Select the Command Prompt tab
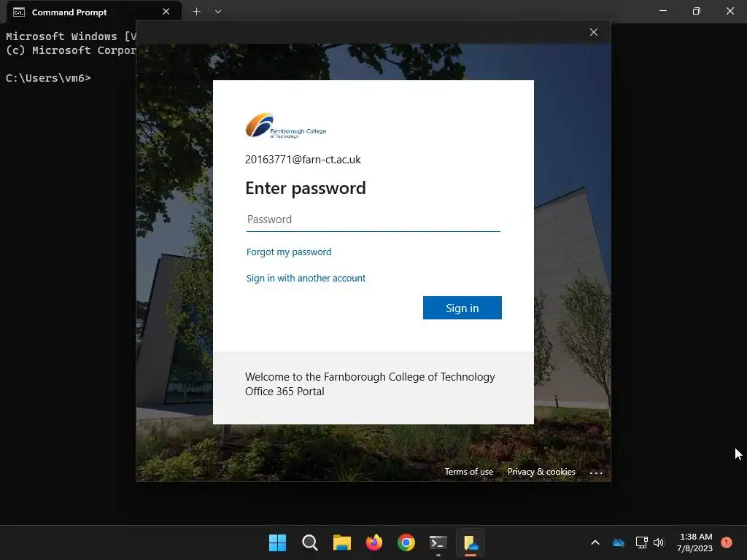The width and height of the screenshot is (747, 560). tap(94, 12)
